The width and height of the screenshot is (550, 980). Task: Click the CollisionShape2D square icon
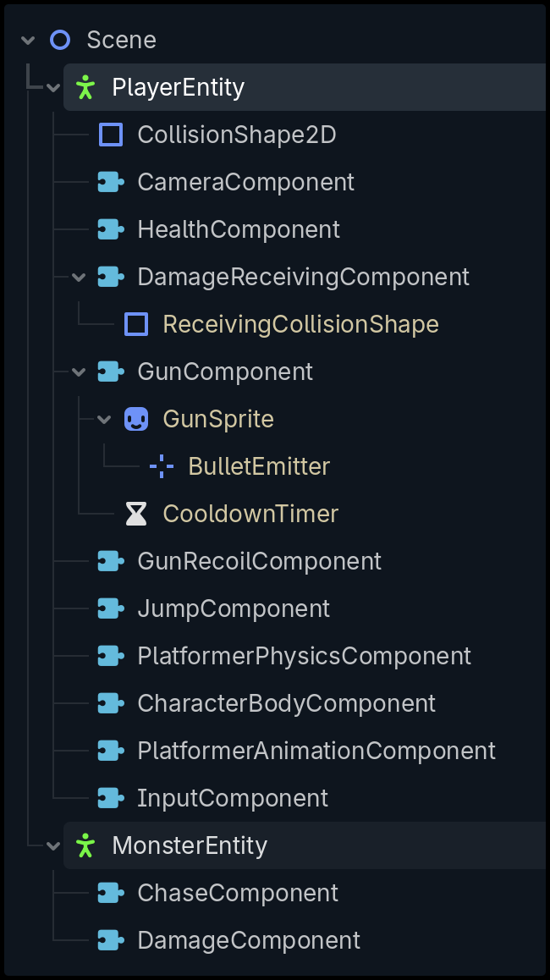pyautogui.click(x=111, y=135)
